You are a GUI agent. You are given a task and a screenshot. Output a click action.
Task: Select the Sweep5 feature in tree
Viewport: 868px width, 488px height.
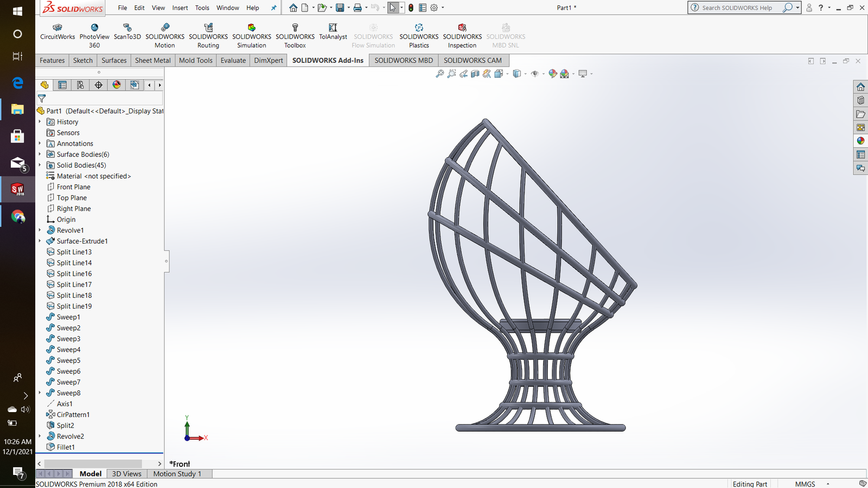[x=68, y=361]
